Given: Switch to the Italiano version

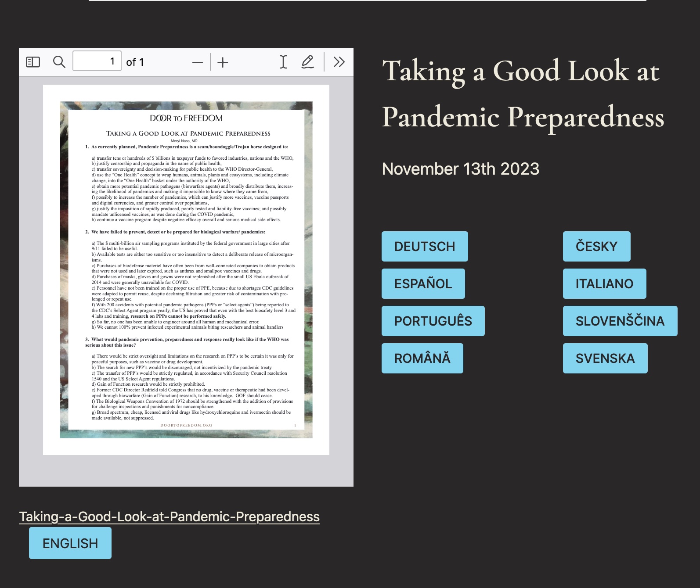Looking at the screenshot, I should (x=604, y=284).
